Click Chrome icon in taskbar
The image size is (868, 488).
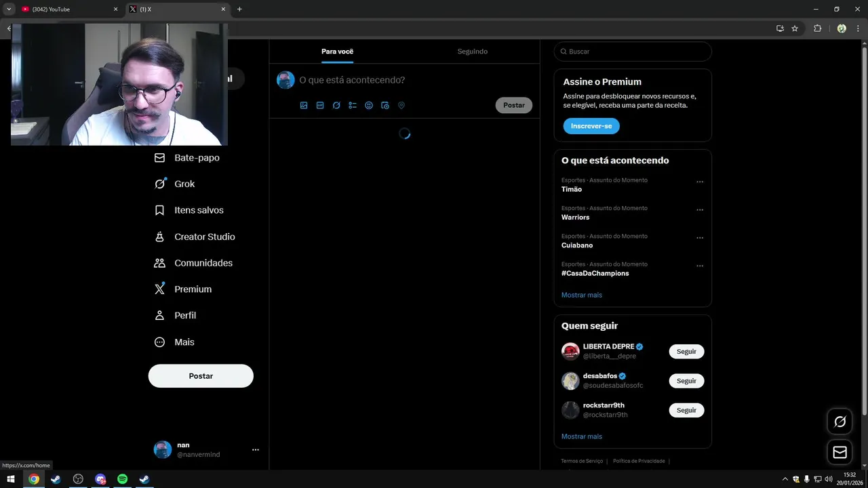34,479
